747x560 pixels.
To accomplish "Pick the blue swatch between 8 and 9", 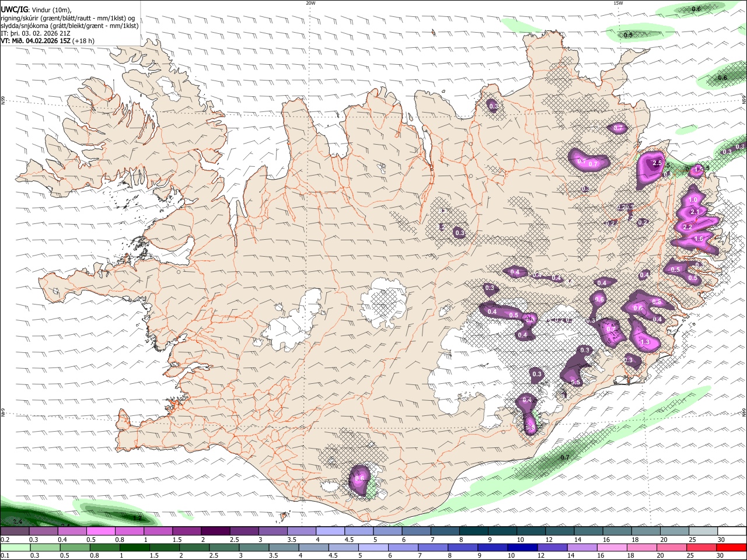I will 463,547.
